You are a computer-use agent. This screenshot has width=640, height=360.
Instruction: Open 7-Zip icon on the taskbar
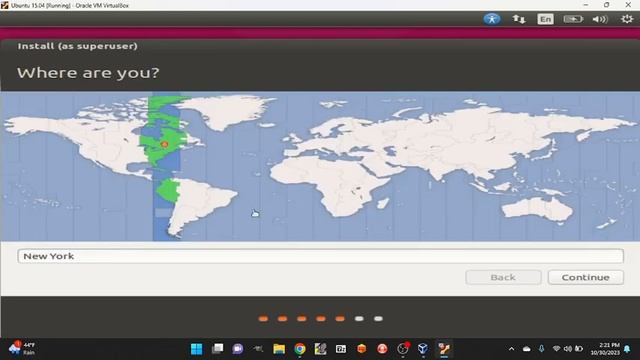[341, 349]
